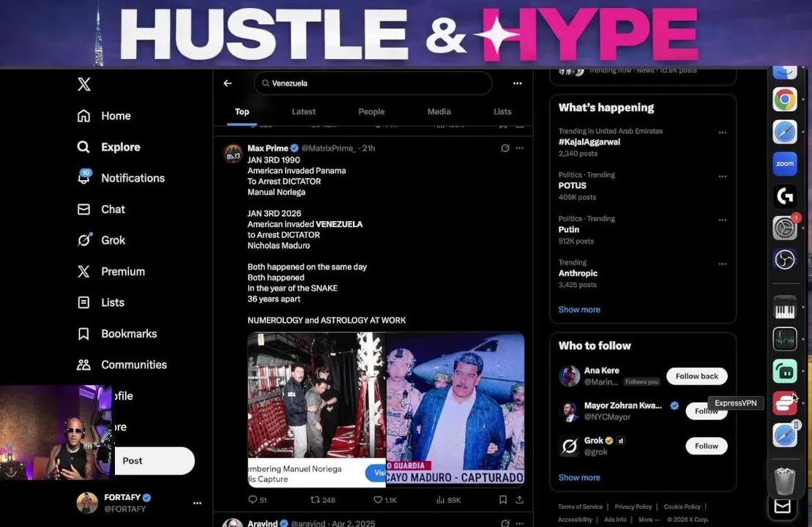Open more menu on Max Prime post
This screenshot has width=812, height=527.
[x=519, y=148]
